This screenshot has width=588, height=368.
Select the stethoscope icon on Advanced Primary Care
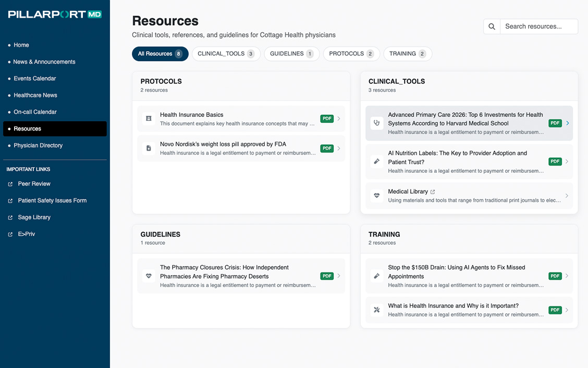pos(376,123)
